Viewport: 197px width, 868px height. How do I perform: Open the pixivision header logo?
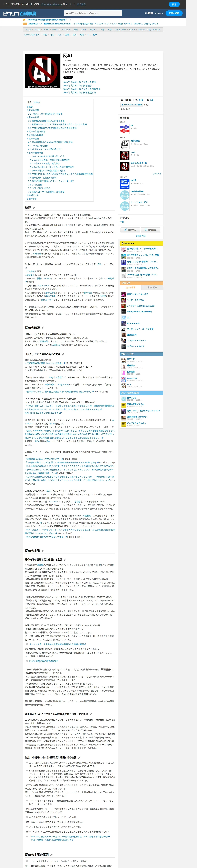pos(127,243)
